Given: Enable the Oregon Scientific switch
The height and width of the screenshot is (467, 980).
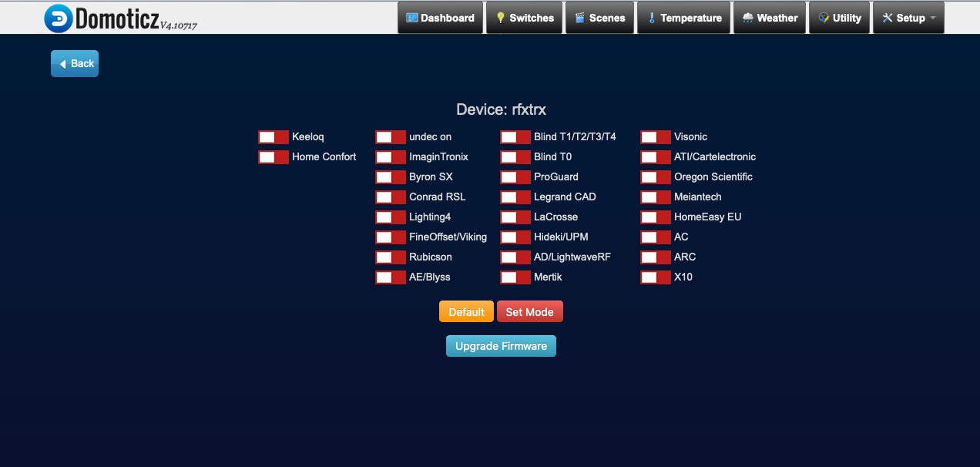Looking at the screenshot, I should (x=656, y=177).
